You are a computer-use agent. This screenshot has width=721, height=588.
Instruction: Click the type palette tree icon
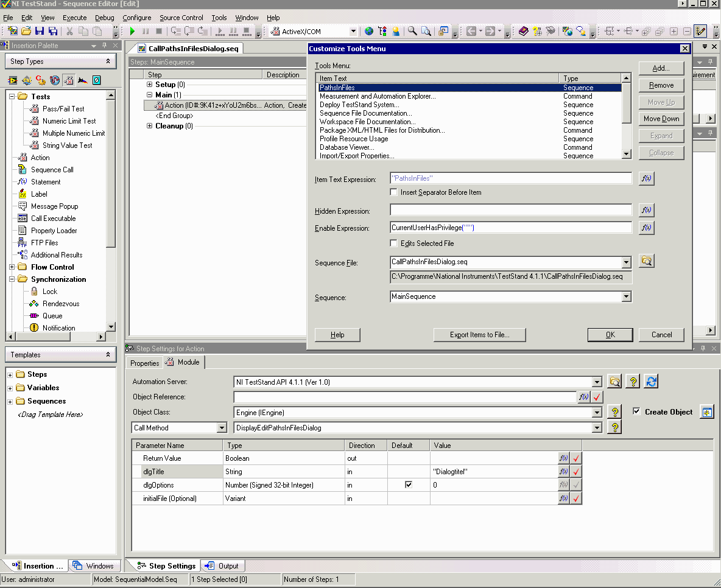click(x=382, y=31)
